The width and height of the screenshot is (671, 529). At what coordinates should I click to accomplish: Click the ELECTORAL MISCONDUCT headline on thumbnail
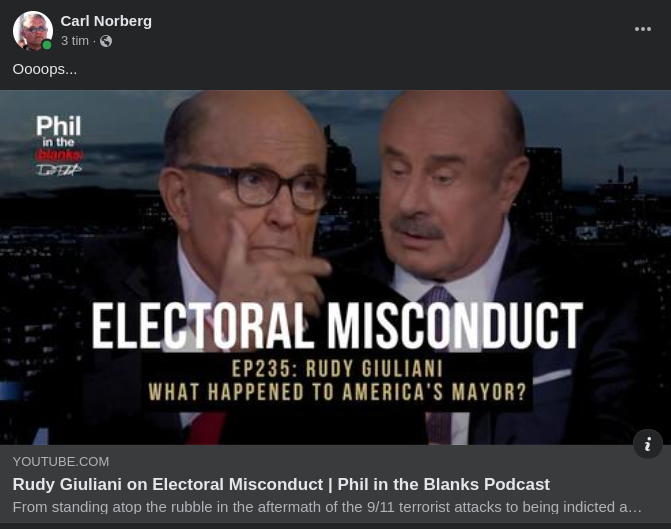click(x=337, y=326)
